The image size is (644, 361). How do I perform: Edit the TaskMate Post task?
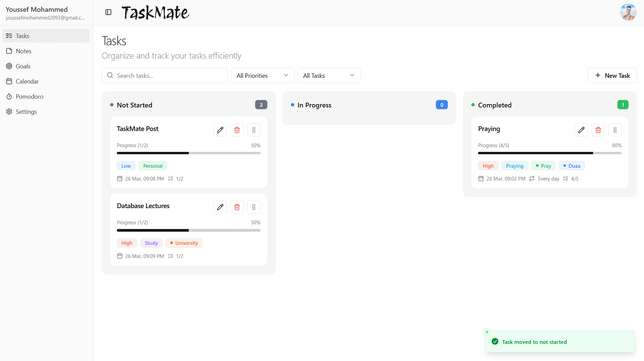point(220,130)
